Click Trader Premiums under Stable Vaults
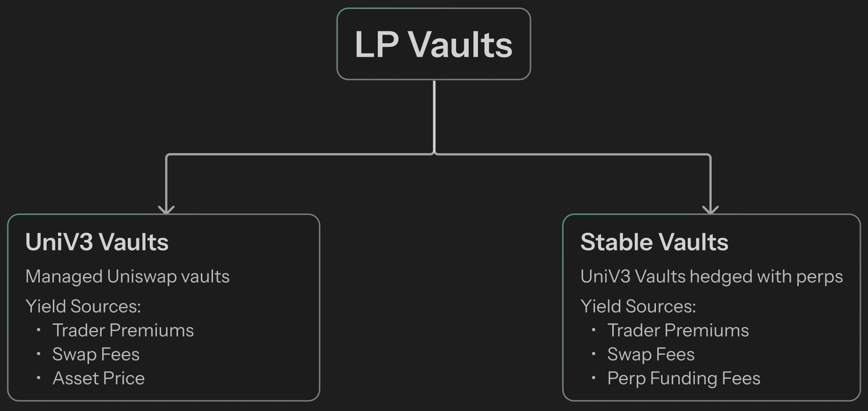This screenshot has height=411, width=868. point(678,330)
